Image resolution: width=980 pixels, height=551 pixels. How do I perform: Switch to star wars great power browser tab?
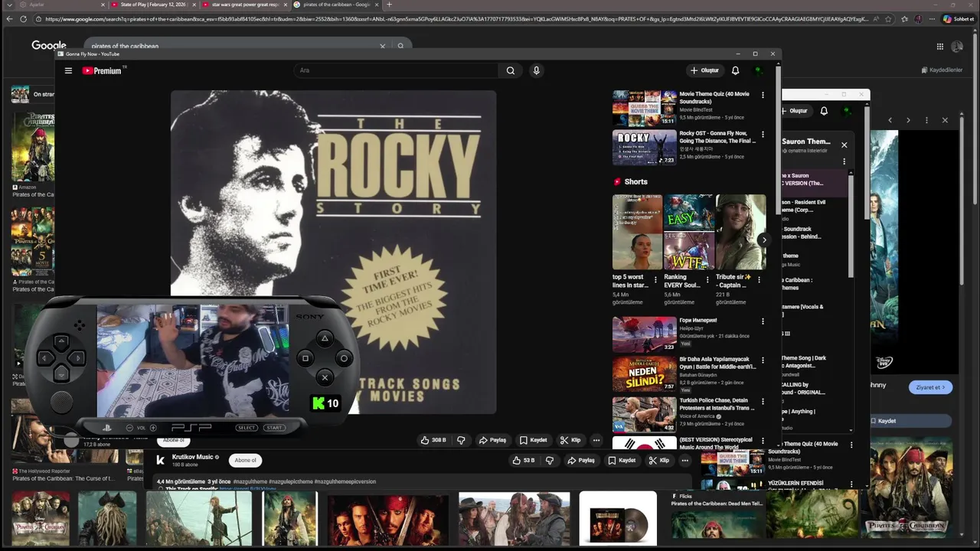point(244,5)
